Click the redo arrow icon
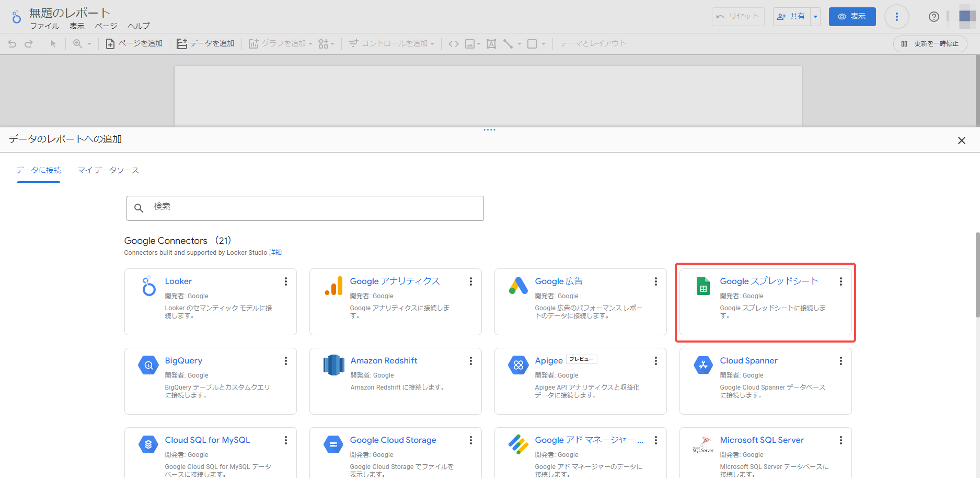Image resolution: width=980 pixels, height=482 pixels. [29, 44]
